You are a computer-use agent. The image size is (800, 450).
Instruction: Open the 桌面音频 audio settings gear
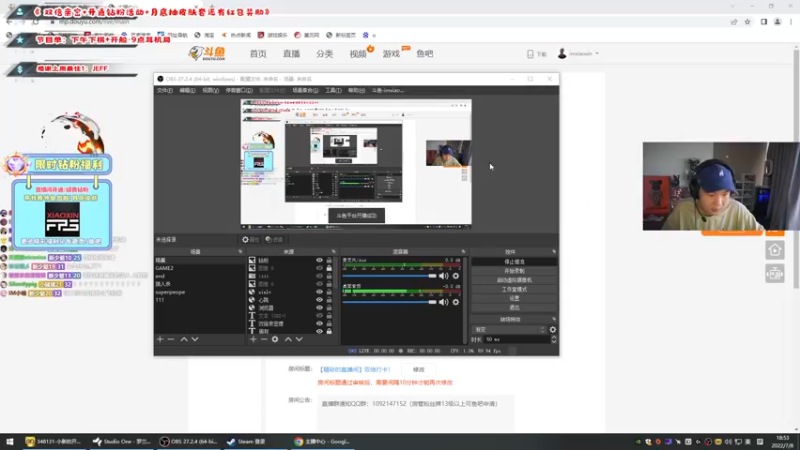point(456,302)
